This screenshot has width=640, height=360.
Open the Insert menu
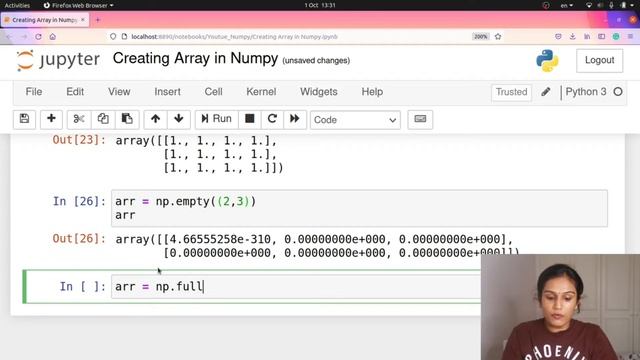[167, 92]
